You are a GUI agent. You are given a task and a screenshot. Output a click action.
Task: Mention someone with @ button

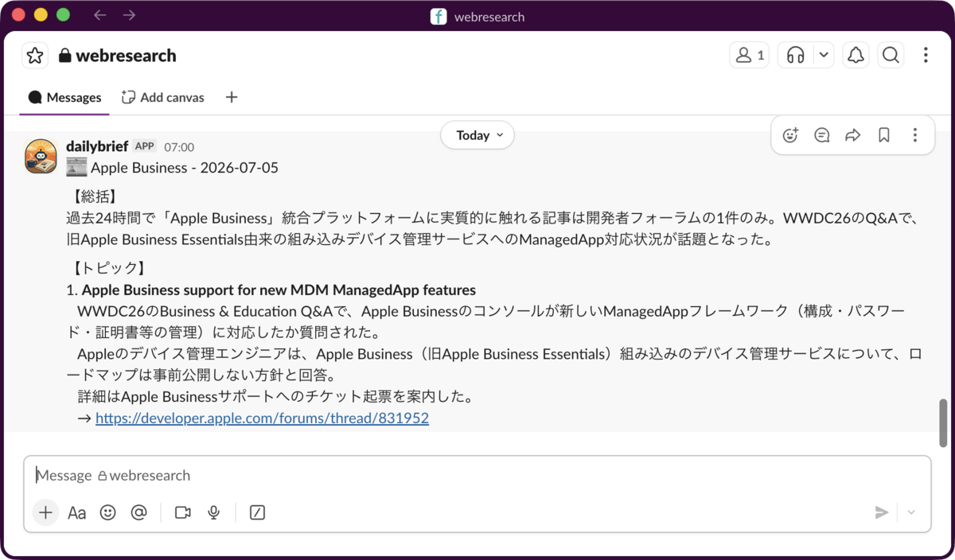[139, 513]
